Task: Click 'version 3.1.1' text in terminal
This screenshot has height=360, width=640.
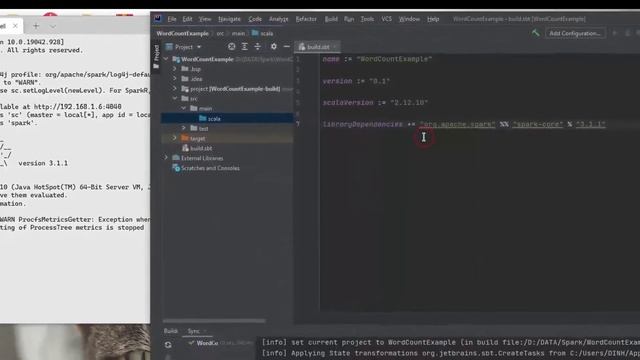Action: (43, 163)
